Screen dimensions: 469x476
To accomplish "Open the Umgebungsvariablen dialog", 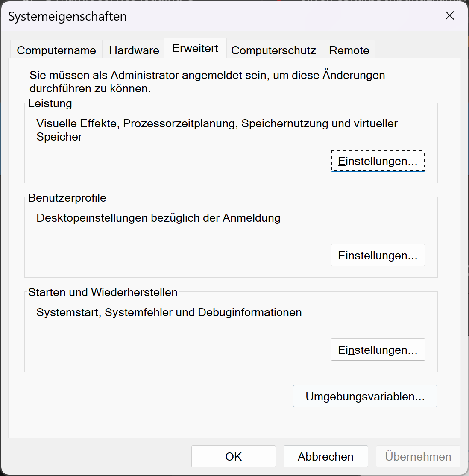I will [365, 397].
